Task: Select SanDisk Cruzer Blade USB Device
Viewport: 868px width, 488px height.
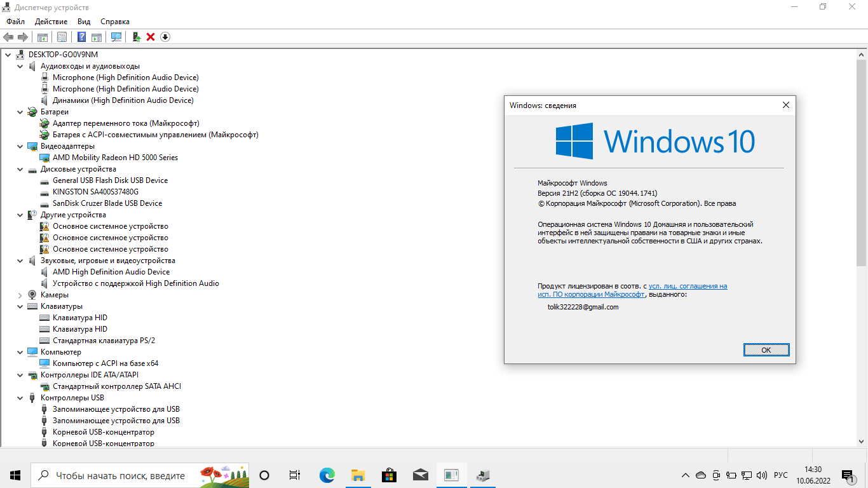Action: tap(107, 203)
